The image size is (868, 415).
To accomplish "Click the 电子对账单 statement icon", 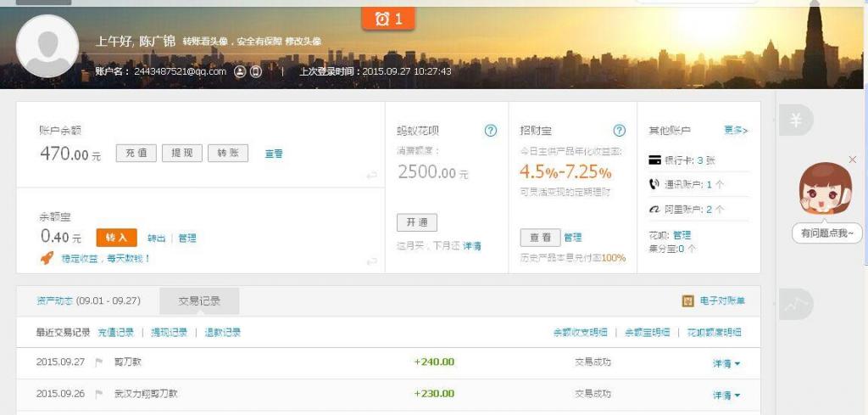I will [x=688, y=301].
